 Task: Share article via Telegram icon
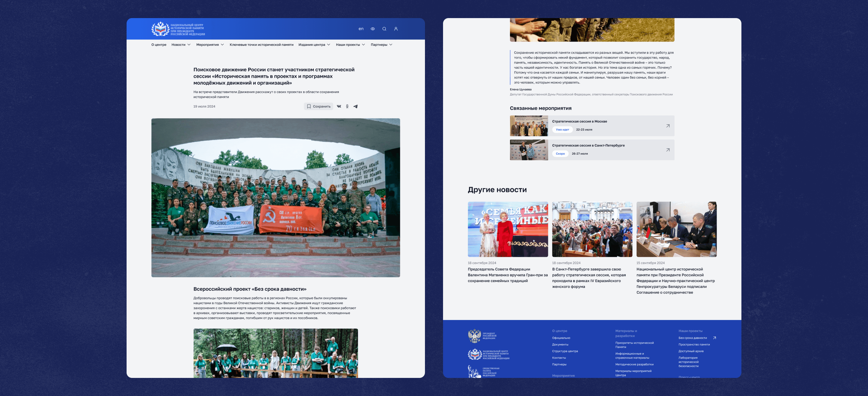(356, 106)
